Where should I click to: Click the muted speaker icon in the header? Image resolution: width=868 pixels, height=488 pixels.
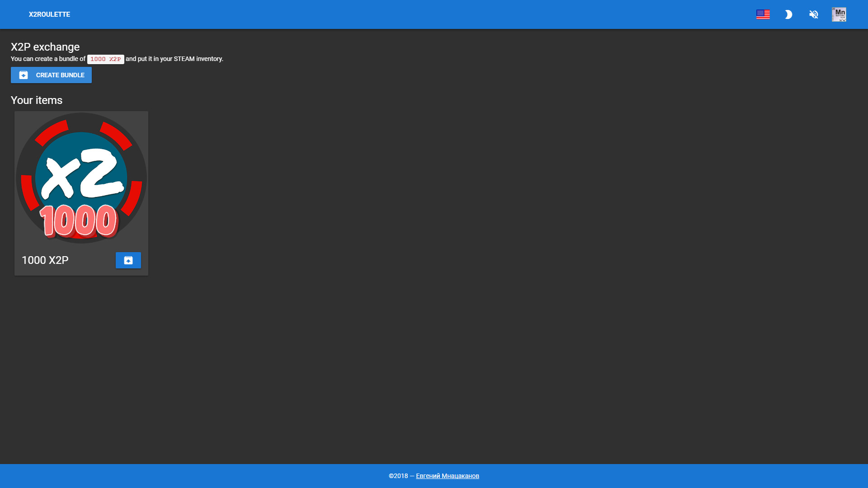pyautogui.click(x=814, y=14)
